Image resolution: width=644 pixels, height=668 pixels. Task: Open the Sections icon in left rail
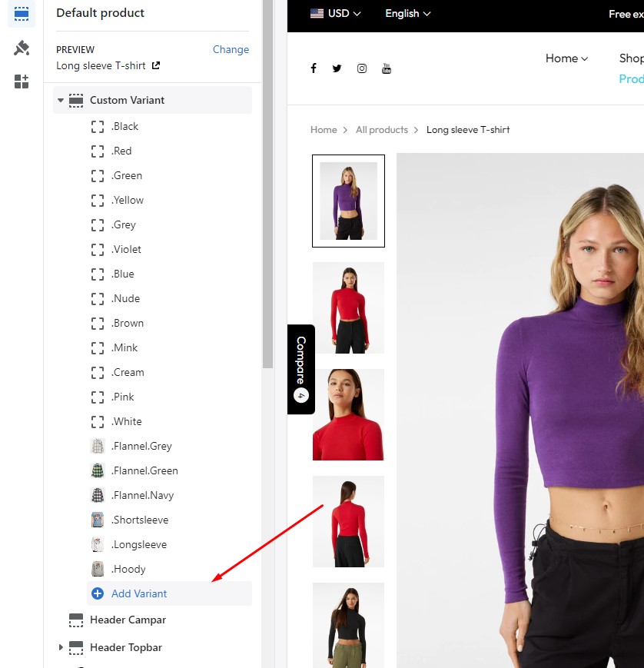click(22, 14)
